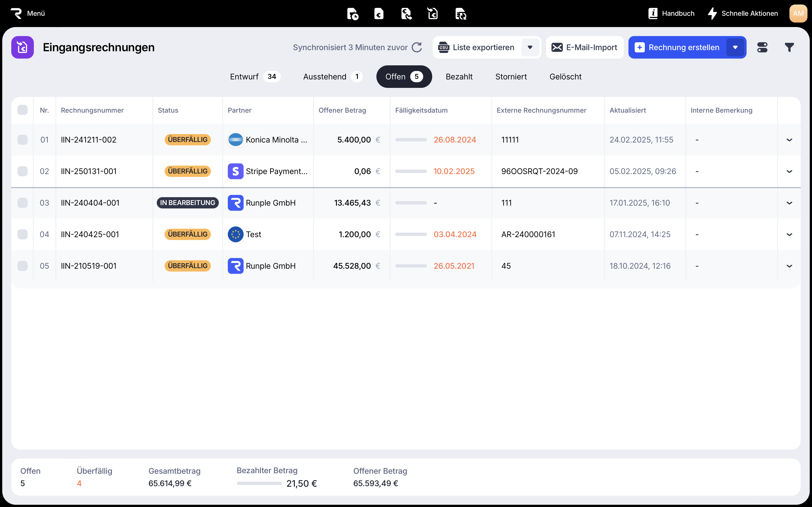Switch to the Bezahlt tab
This screenshot has width=812, height=507.
[459, 76]
